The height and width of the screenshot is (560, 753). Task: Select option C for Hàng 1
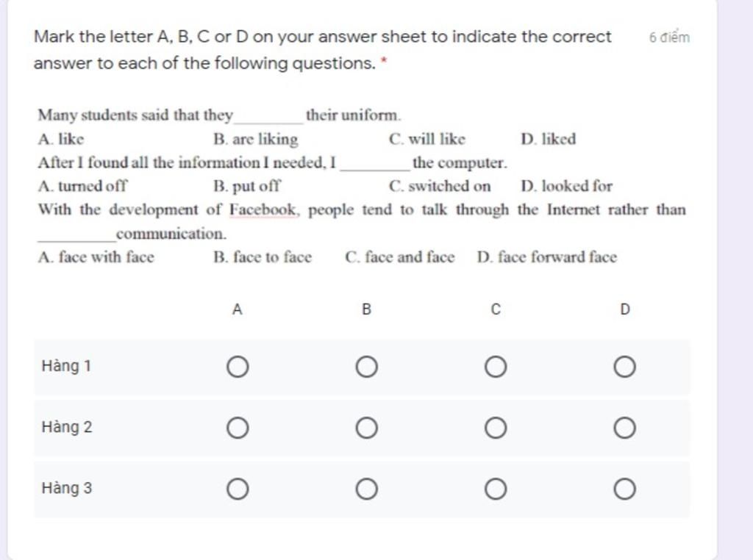click(496, 367)
